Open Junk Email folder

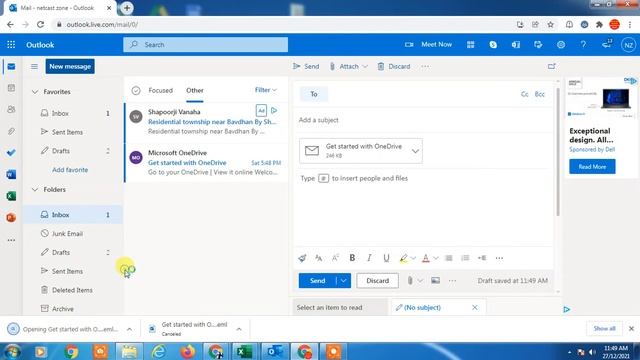(73, 233)
